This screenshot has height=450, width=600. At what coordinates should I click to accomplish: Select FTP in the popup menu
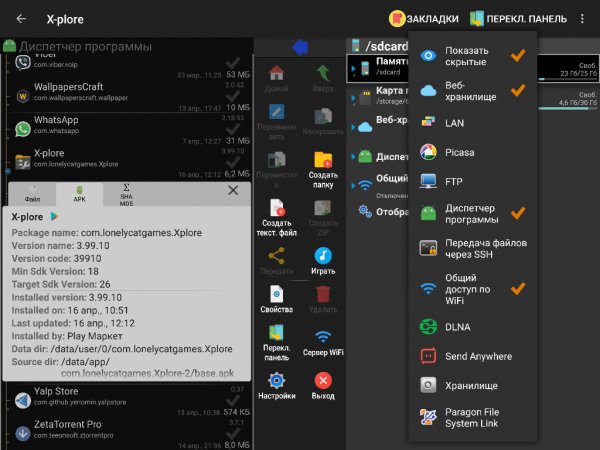coord(473,181)
